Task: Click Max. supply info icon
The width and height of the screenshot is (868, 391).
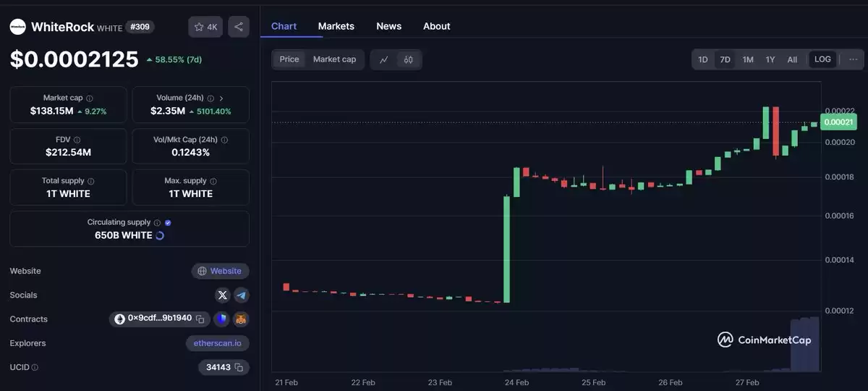Action: 213,181
